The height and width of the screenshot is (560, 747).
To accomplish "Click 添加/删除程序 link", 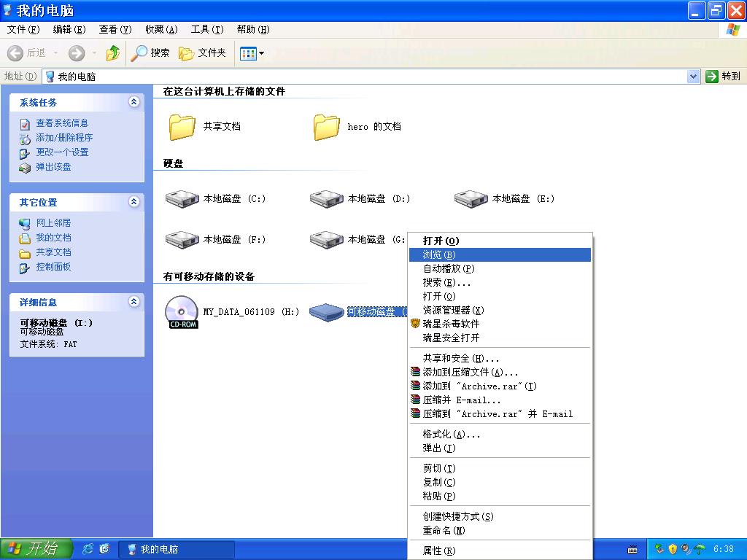I will pyautogui.click(x=64, y=138).
